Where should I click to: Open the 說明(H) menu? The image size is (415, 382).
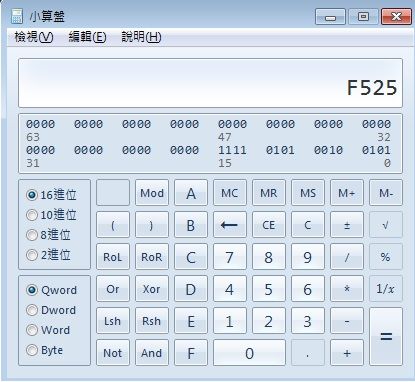[x=141, y=37]
